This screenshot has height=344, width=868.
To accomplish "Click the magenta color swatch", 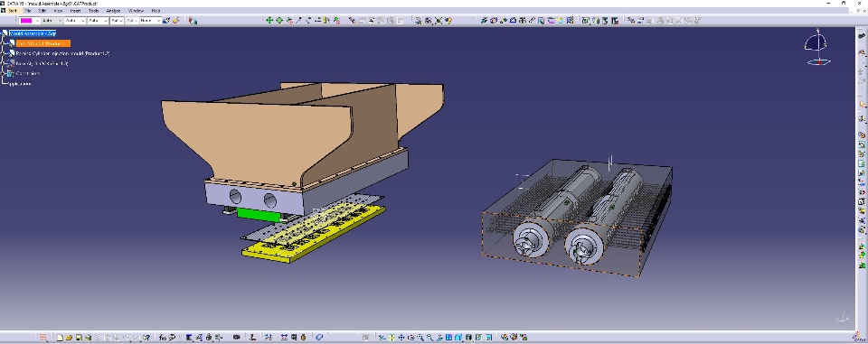I will (26, 21).
